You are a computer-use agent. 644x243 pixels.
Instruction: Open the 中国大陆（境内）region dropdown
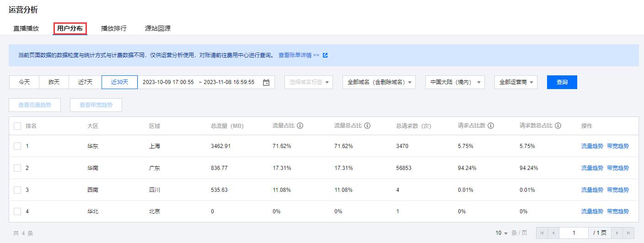click(x=455, y=82)
